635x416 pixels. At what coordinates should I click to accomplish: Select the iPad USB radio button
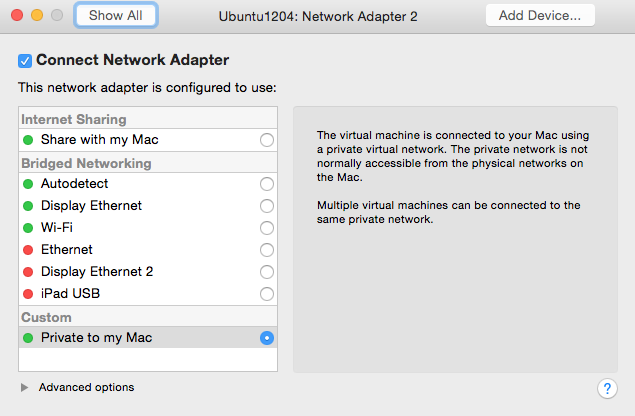(x=266, y=294)
